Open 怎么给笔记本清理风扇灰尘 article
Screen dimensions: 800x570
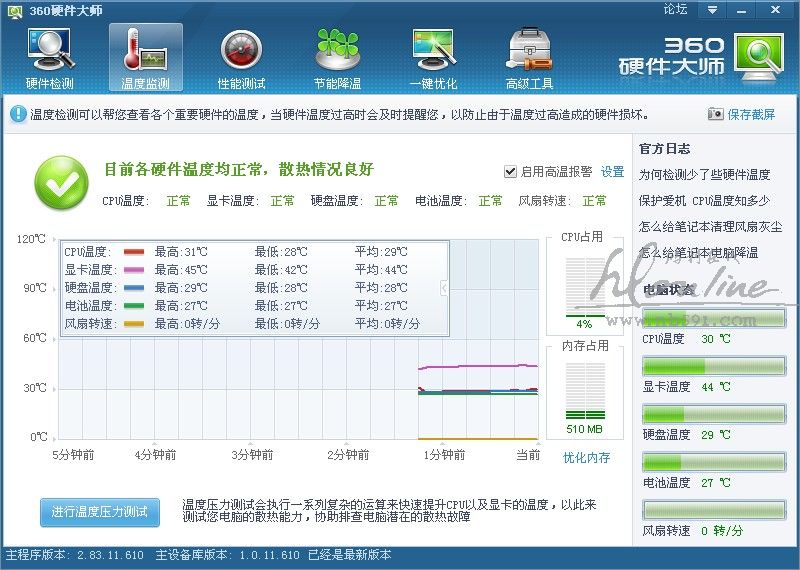710,227
